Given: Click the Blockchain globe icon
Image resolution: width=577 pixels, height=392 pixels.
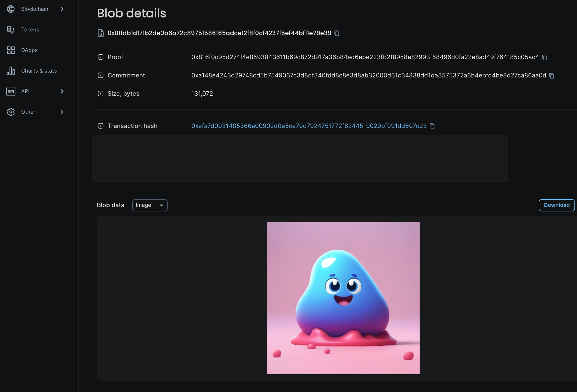Looking at the screenshot, I should click(x=11, y=9).
